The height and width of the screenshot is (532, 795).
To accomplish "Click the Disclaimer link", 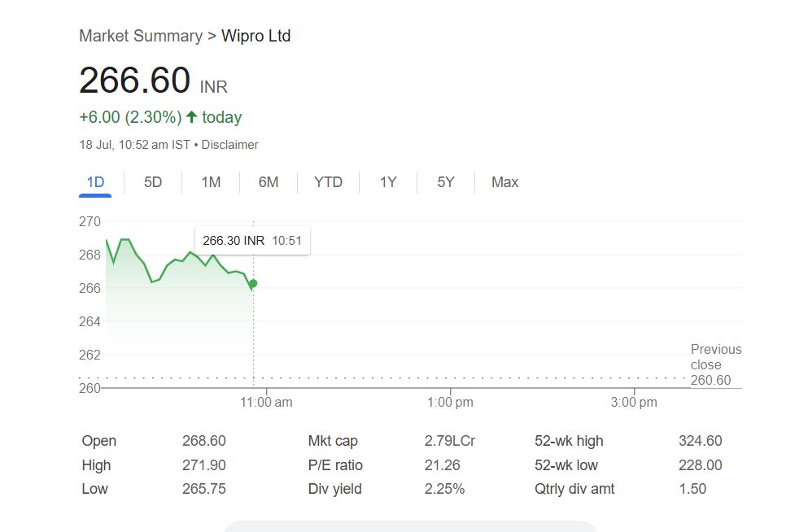I will (229, 145).
